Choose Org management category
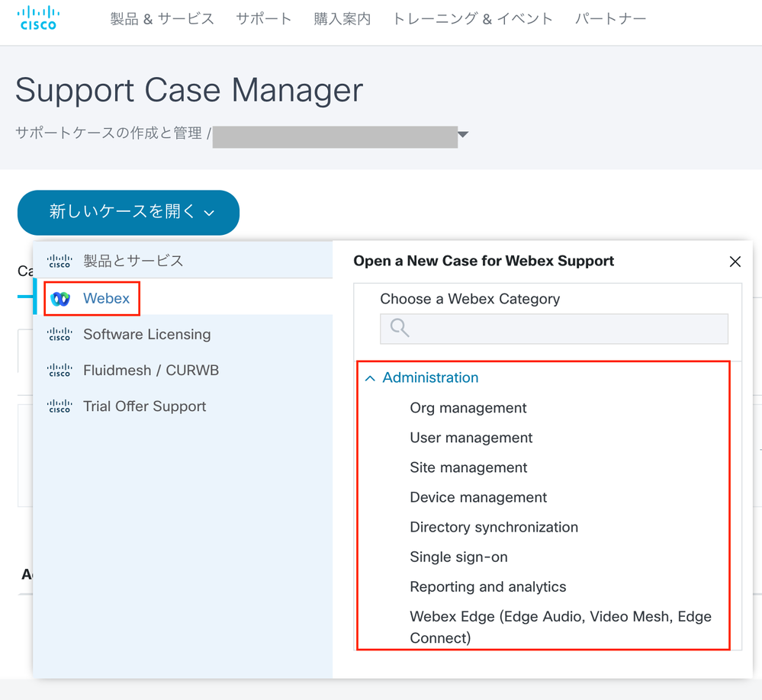762x700 pixels. [468, 408]
